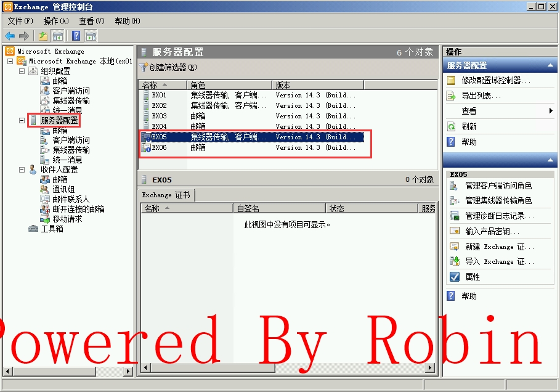Select the EX04 server row
This screenshot has width=560, height=392.
click(253, 126)
